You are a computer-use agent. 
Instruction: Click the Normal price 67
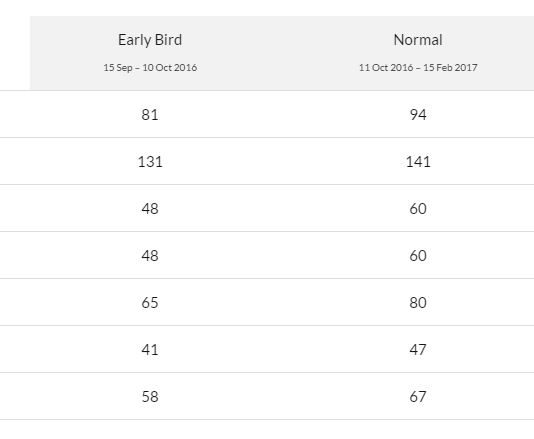click(418, 396)
